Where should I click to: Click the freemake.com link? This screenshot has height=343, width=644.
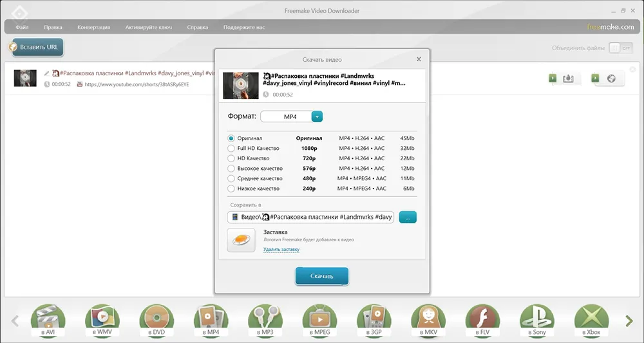pos(611,26)
